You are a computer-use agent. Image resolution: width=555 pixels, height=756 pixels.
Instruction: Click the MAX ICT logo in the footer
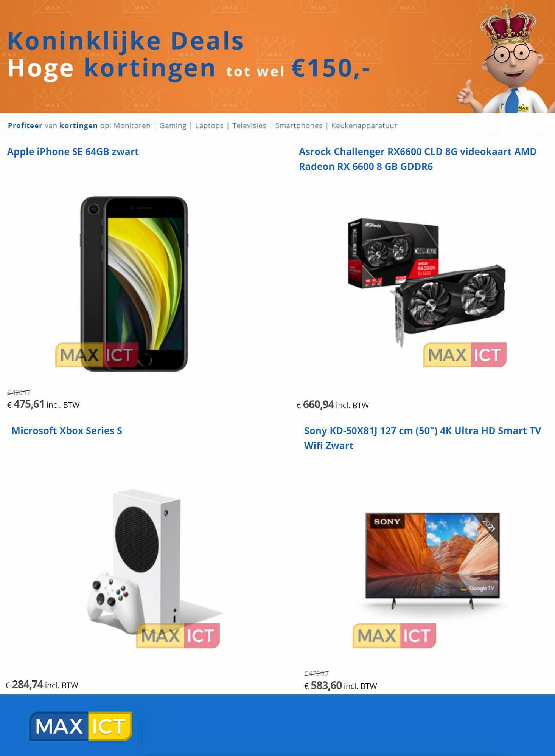point(81,726)
